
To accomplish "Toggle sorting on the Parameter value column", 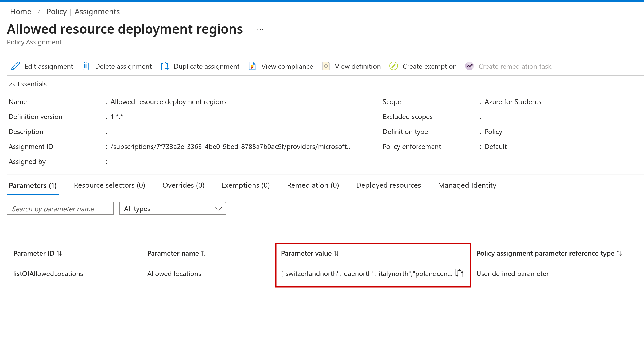I will click(337, 253).
